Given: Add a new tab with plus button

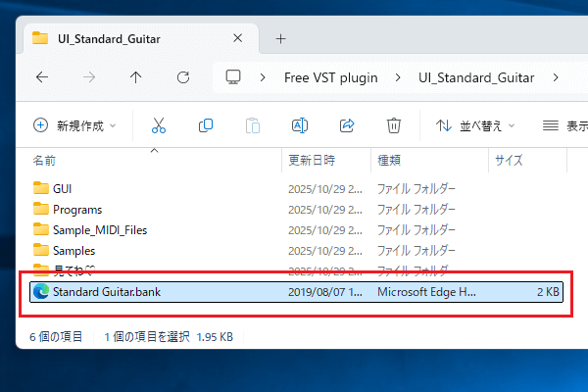Looking at the screenshot, I should (280, 38).
